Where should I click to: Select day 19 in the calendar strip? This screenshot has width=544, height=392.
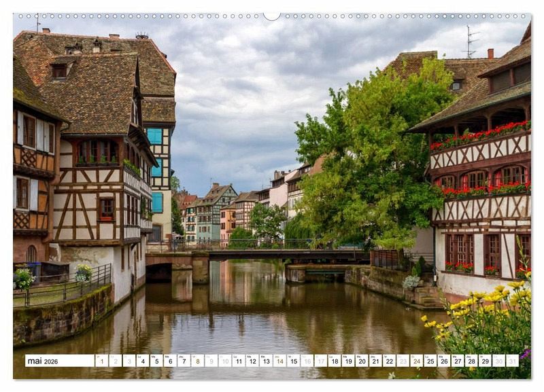tap(348, 361)
